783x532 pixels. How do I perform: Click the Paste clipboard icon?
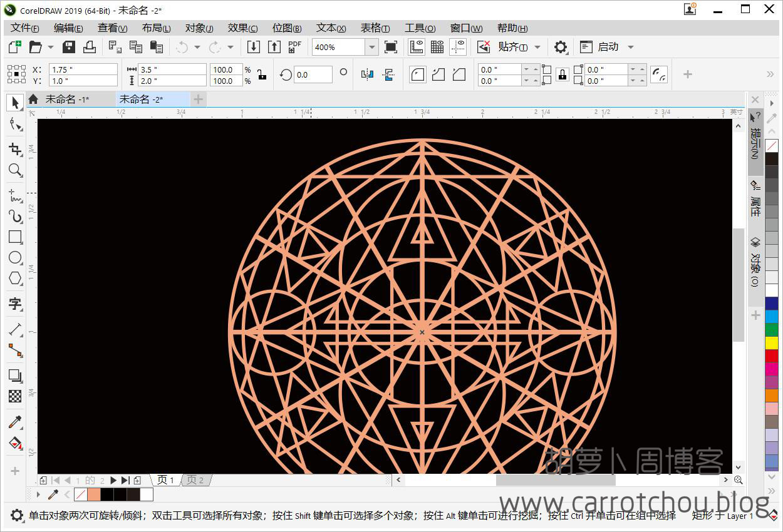[157, 47]
